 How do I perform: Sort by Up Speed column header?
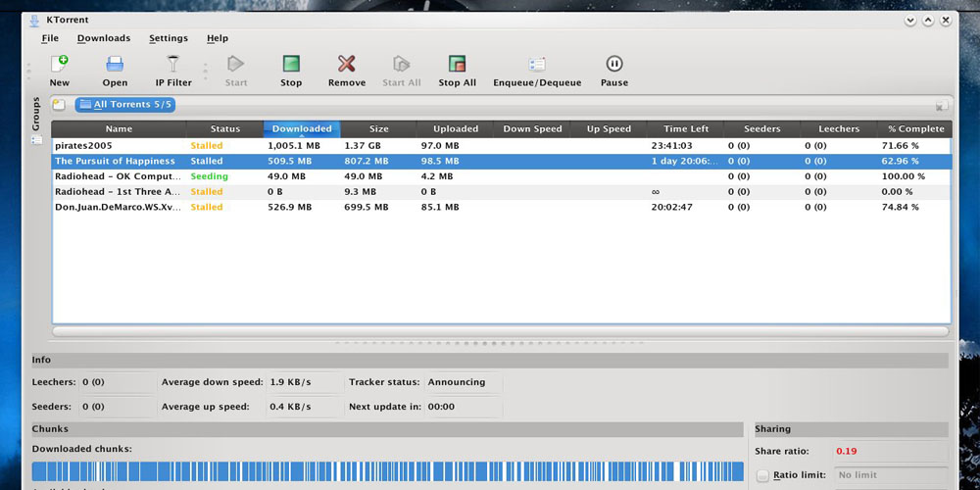click(609, 128)
